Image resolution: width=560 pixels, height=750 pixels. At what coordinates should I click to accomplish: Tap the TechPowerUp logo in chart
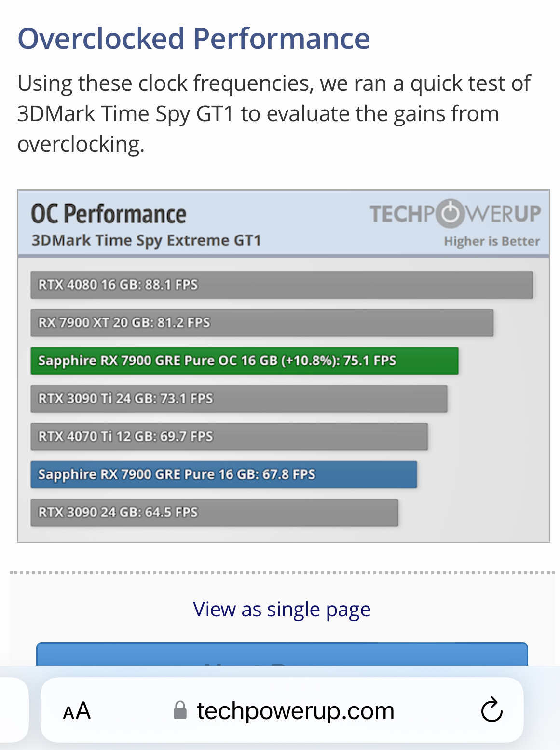tap(455, 214)
